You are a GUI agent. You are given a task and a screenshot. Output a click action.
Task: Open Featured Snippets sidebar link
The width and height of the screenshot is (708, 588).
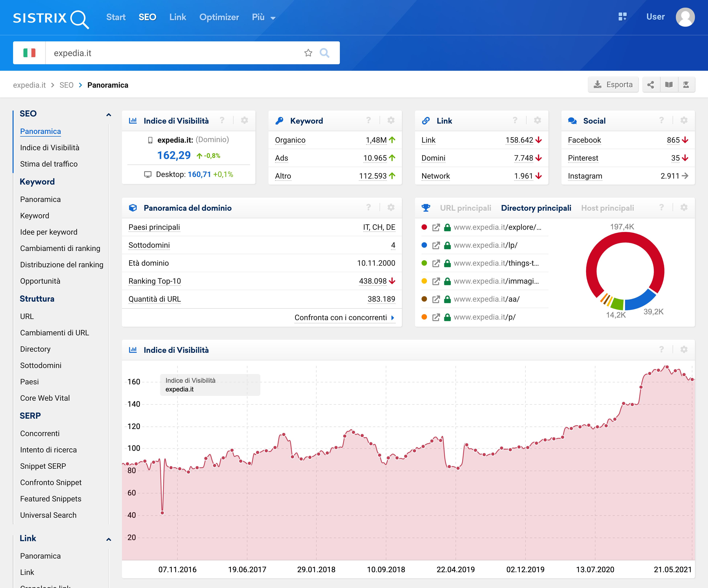pos(51,499)
